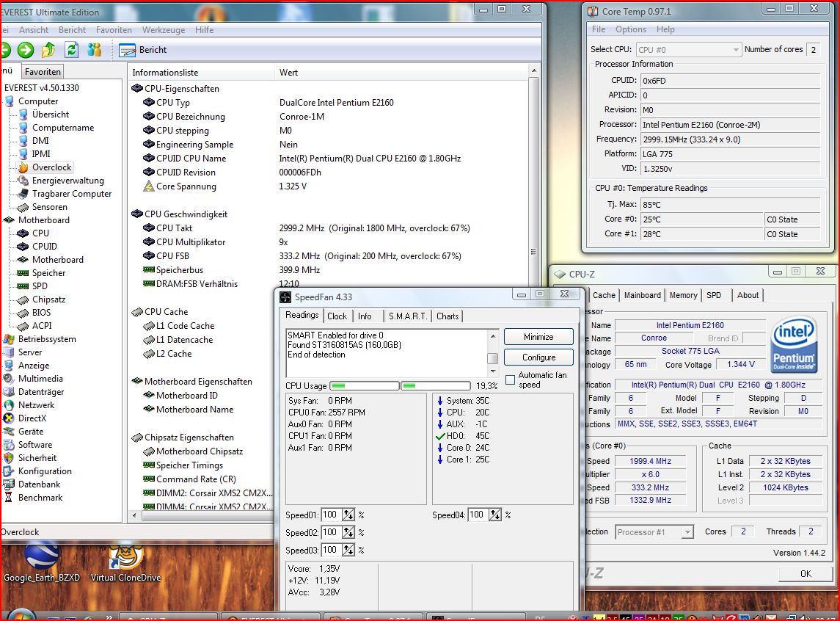Select the Speicher memory icon in tree
The height and width of the screenshot is (621, 840).
click(23, 273)
